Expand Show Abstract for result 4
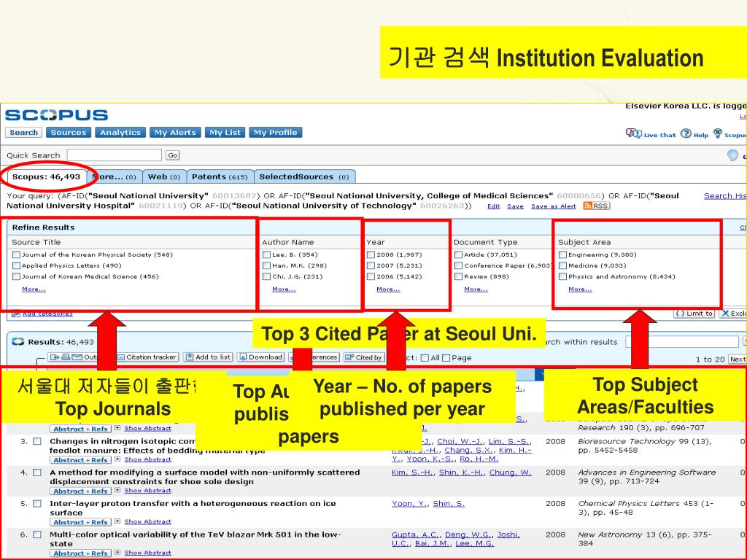 point(147,491)
